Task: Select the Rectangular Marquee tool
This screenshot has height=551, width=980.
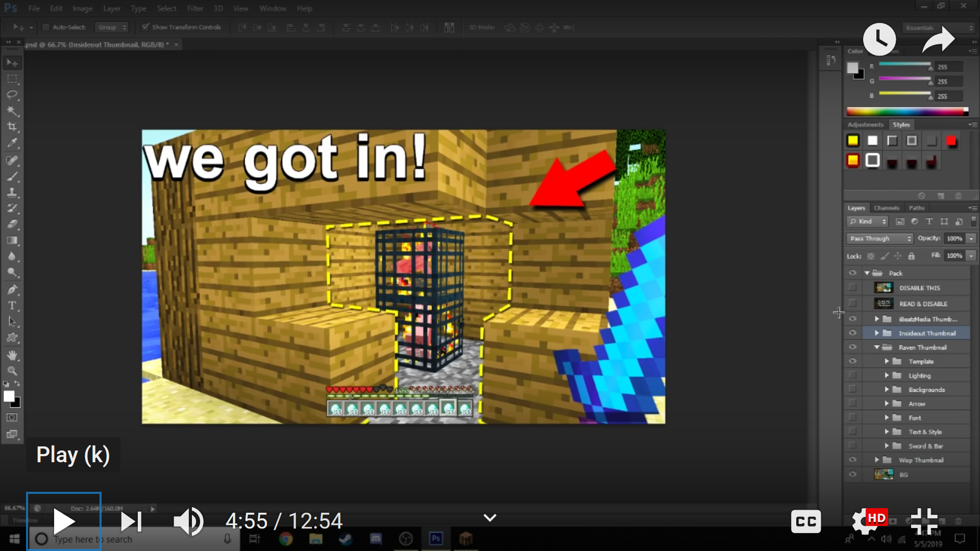Action: [12, 79]
